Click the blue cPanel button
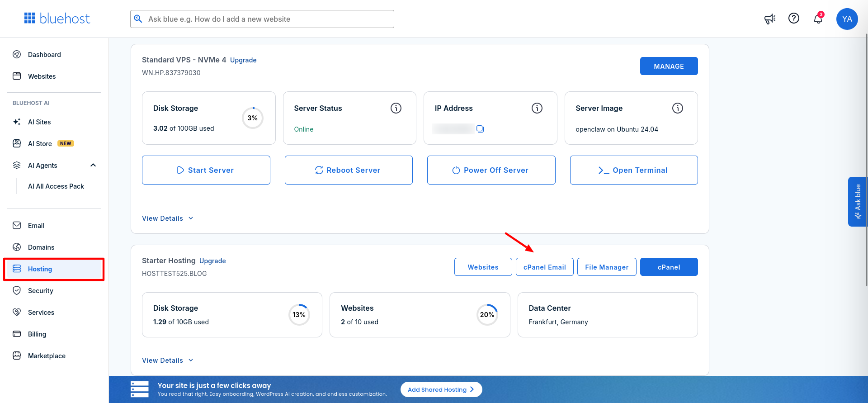Image resolution: width=868 pixels, height=403 pixels. pyautogui.click(x=669, y=267)
